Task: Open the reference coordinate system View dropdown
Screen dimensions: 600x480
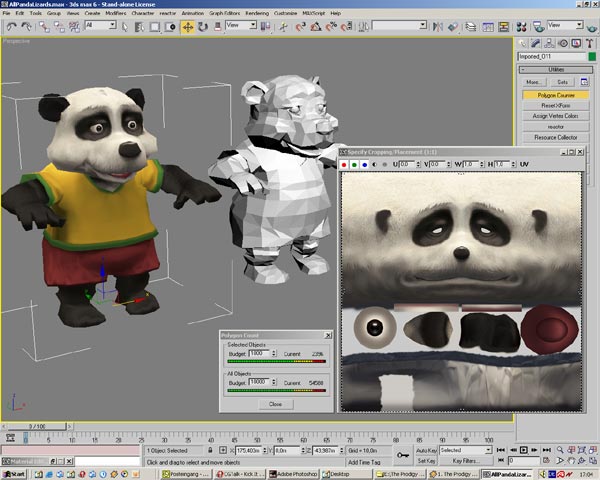Action: [x=241, y=25]
